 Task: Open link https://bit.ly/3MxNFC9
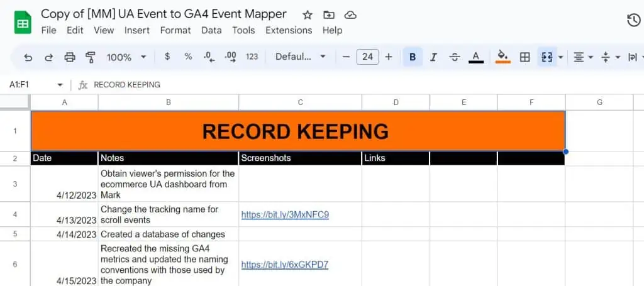285,214
